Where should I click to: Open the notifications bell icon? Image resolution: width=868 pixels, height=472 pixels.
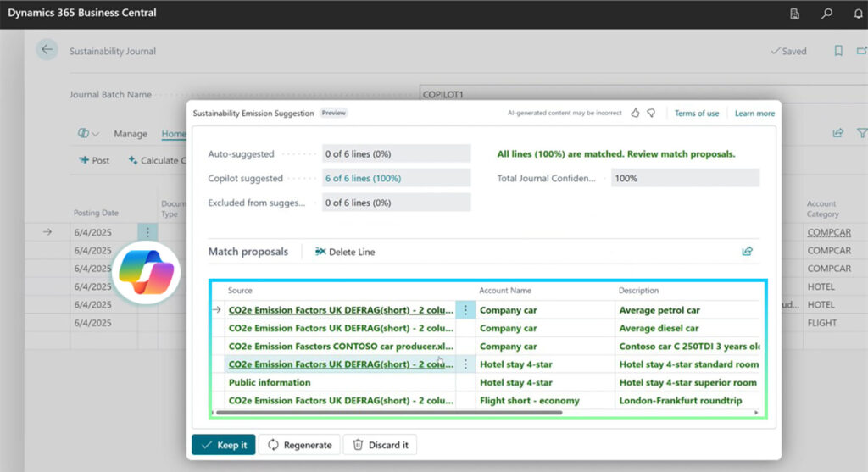pos(857,14)
